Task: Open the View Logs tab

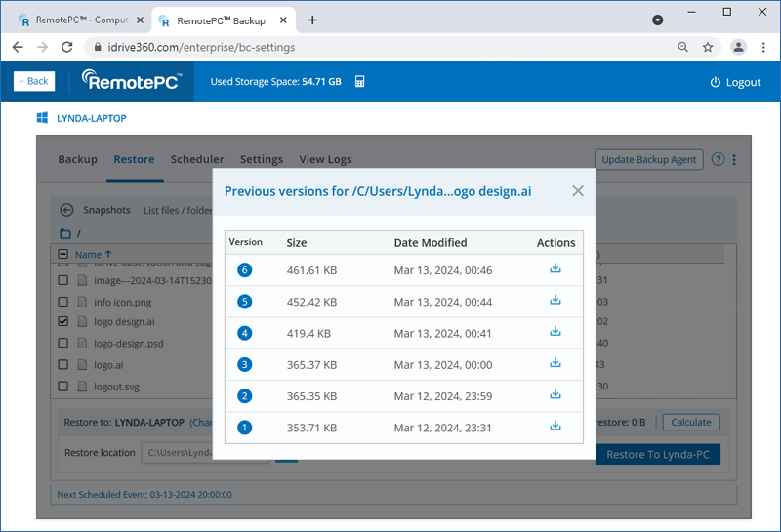Action: point(325,159)
